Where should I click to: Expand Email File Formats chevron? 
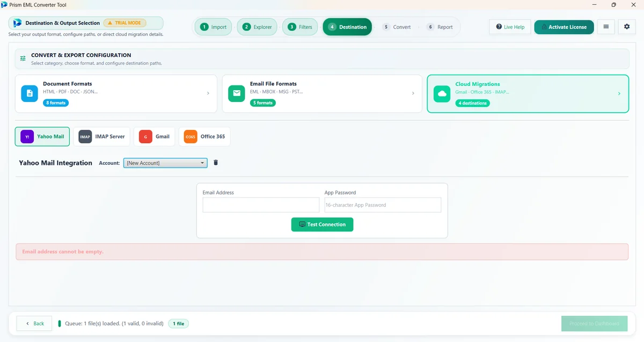(x=413, y=93)
